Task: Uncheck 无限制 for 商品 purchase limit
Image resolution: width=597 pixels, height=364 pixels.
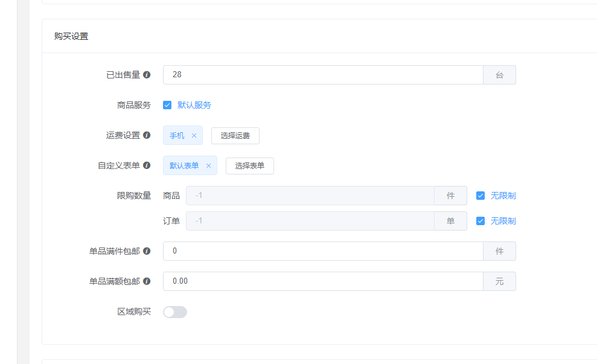Action: coord(480,196)
